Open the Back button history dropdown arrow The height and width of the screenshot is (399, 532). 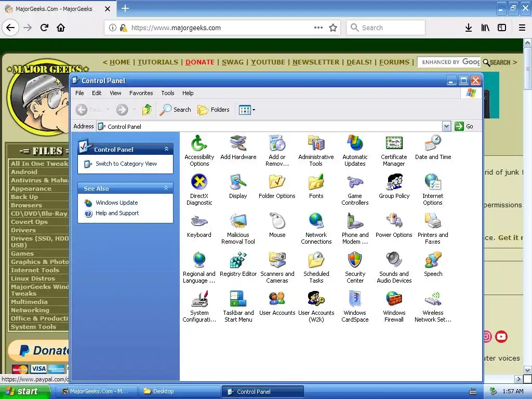[x=108, y=110]
